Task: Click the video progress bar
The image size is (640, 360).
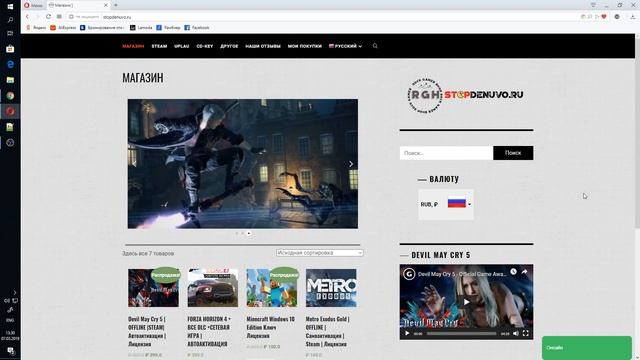Action: click(x=462, y=333)
